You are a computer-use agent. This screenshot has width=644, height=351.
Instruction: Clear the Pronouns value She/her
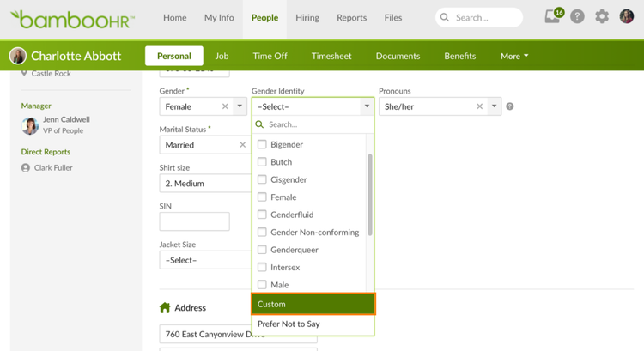[479, 106]
